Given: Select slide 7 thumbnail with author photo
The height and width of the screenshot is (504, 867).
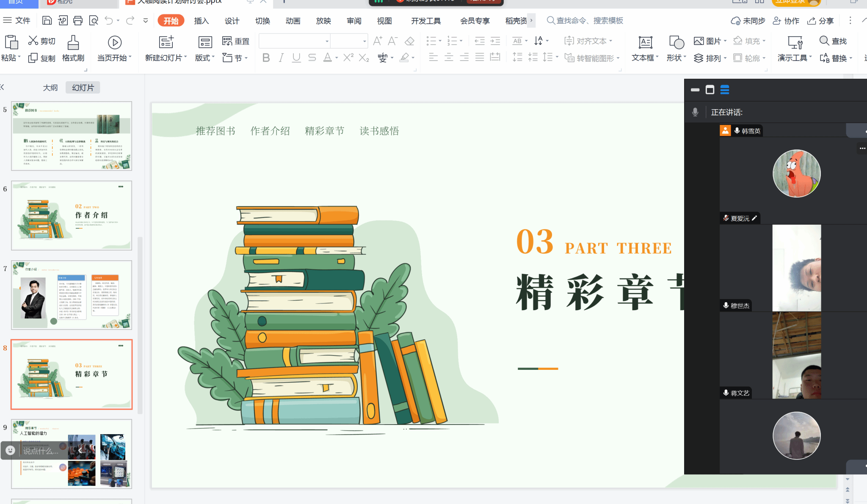Looking at the screenshot, I should click(x=72, y=295).
